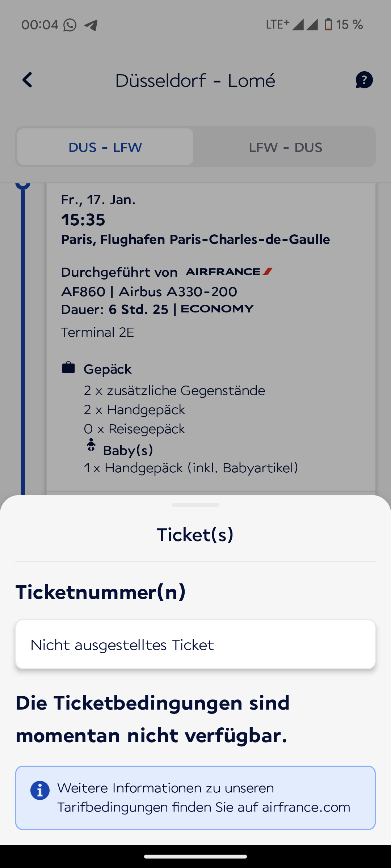Tap the Android home gesture bar
Screen dimensions: 391x868
tap(195, 856)
